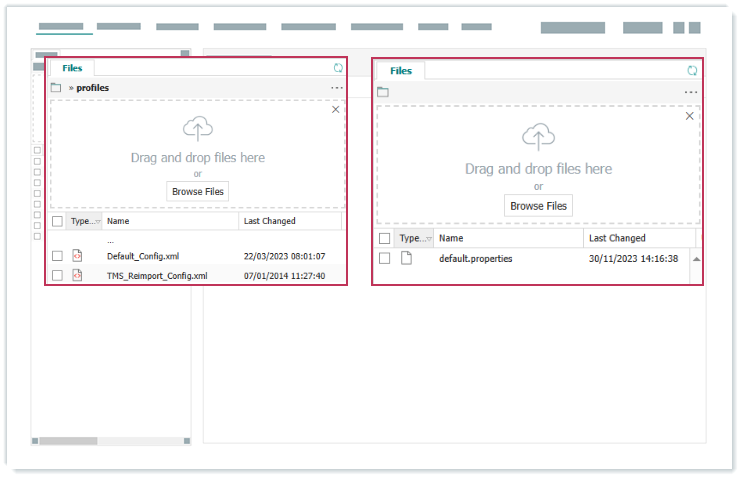
Task: Expand Type column dropdown above default.properties
Action: (427, 239)
